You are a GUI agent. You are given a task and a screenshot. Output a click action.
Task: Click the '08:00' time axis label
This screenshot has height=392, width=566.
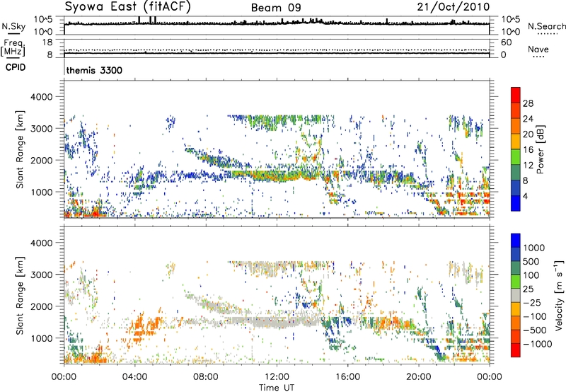(206, 377)
